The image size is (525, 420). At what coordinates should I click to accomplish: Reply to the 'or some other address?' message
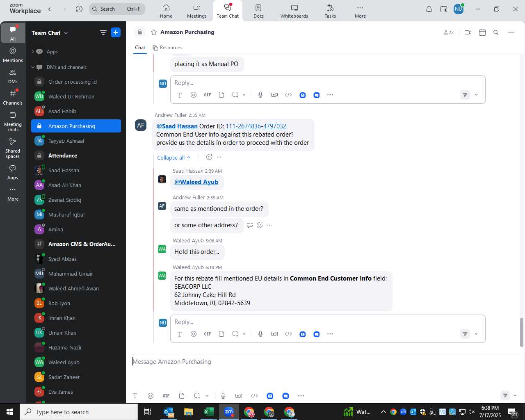tap(250, 225)
